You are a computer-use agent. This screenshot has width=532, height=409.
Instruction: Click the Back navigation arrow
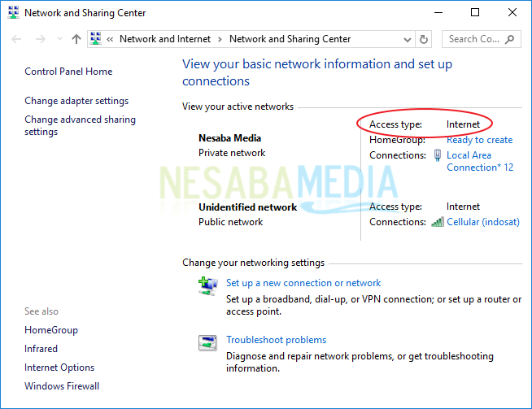tap(17, 39)
